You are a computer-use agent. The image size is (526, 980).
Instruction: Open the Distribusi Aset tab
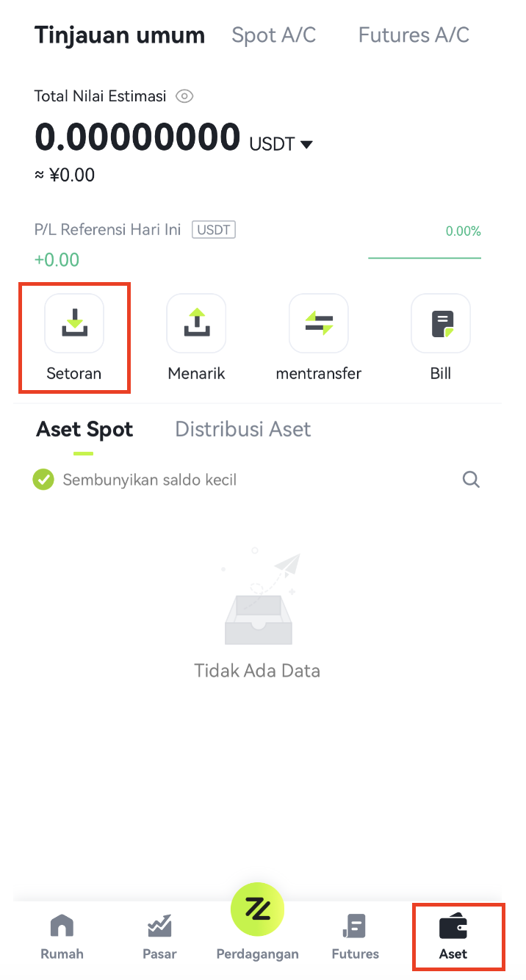[243, 430]
